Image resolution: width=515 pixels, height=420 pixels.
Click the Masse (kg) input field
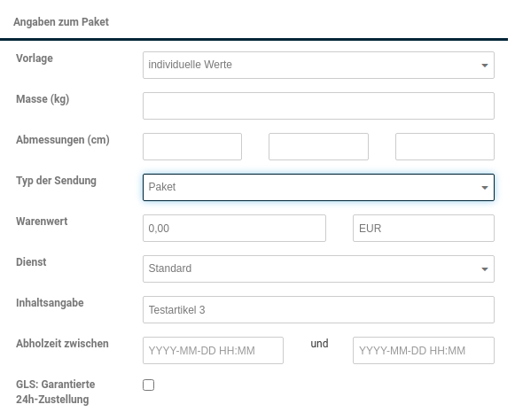pyautogui.click(x=318, y=105)
